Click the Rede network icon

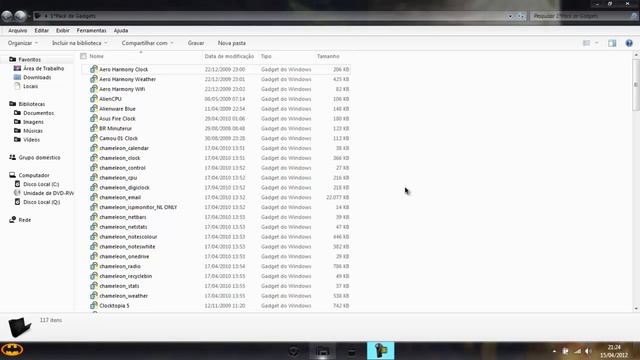coord(13,220)
